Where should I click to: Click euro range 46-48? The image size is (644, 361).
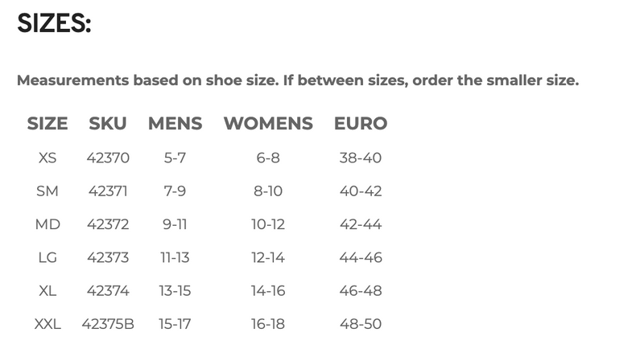tap(361, 291)
